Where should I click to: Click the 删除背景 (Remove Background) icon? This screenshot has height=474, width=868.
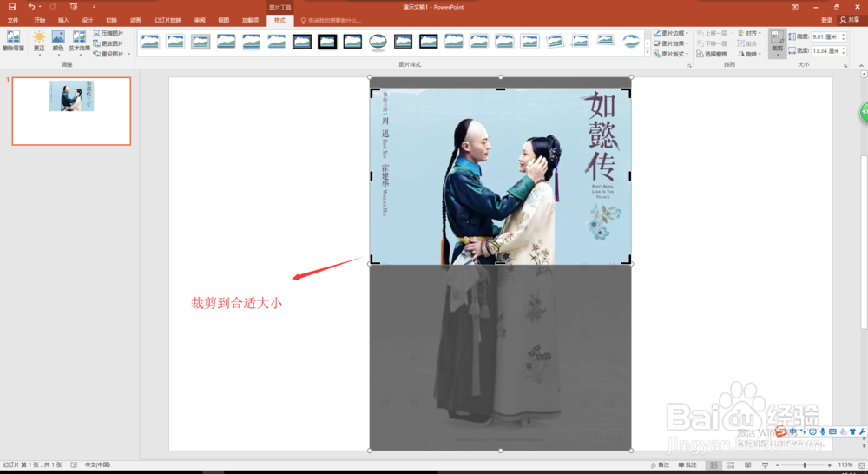pos(13,41)
